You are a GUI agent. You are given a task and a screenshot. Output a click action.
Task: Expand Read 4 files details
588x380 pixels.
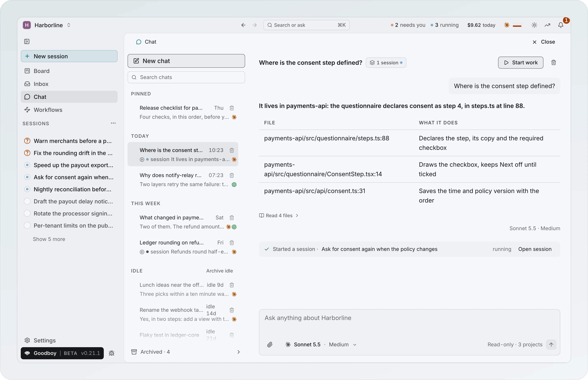(279, 216)
